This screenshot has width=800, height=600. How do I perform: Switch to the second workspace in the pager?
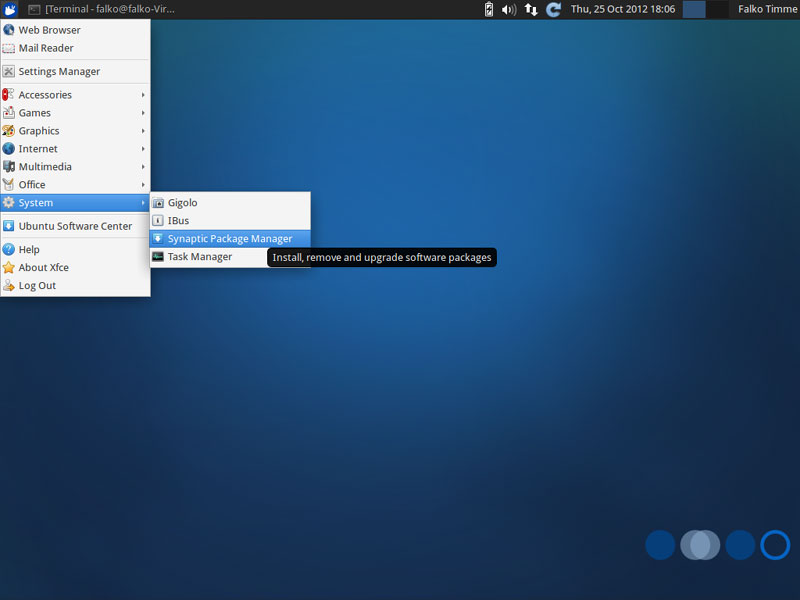[717, 9]
